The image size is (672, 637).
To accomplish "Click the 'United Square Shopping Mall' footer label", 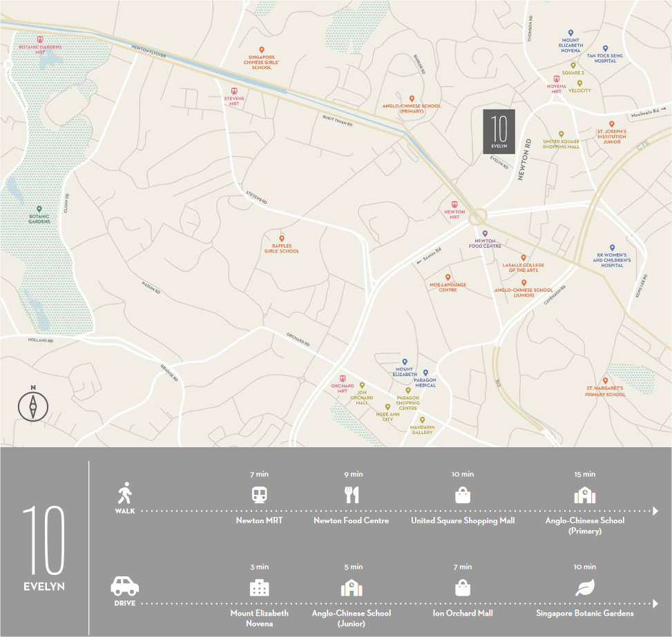I will pos(463,521).
